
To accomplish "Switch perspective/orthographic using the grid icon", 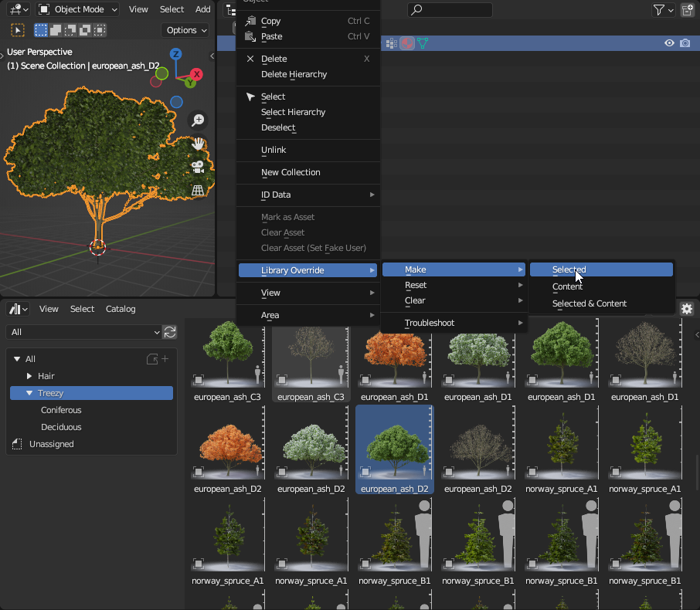I will [199, 190].
